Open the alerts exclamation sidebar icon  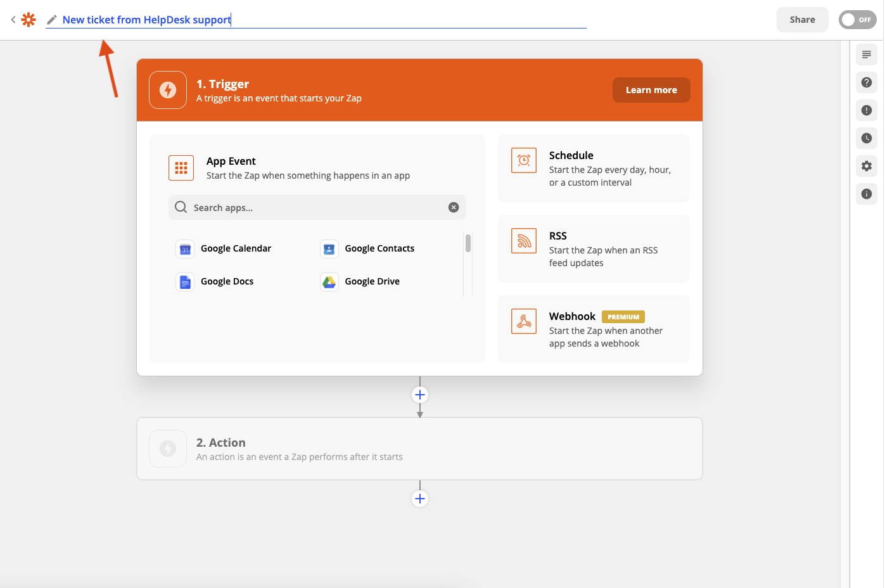[867, 110]
